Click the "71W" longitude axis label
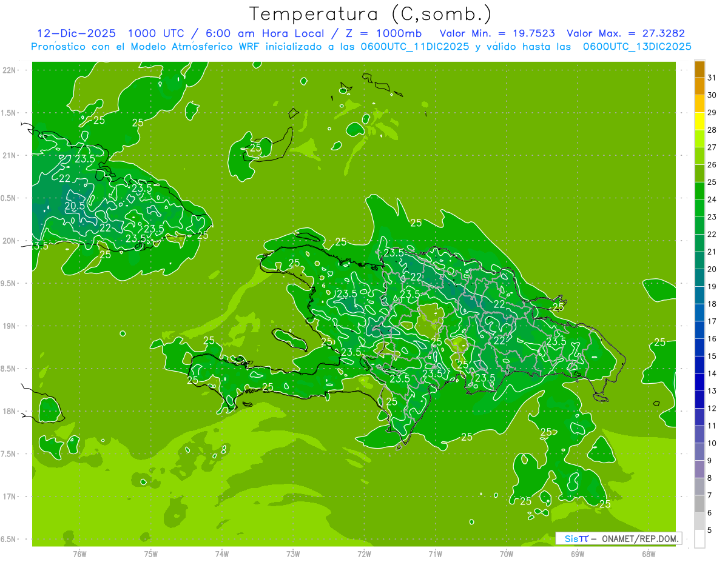 (435, 554)
